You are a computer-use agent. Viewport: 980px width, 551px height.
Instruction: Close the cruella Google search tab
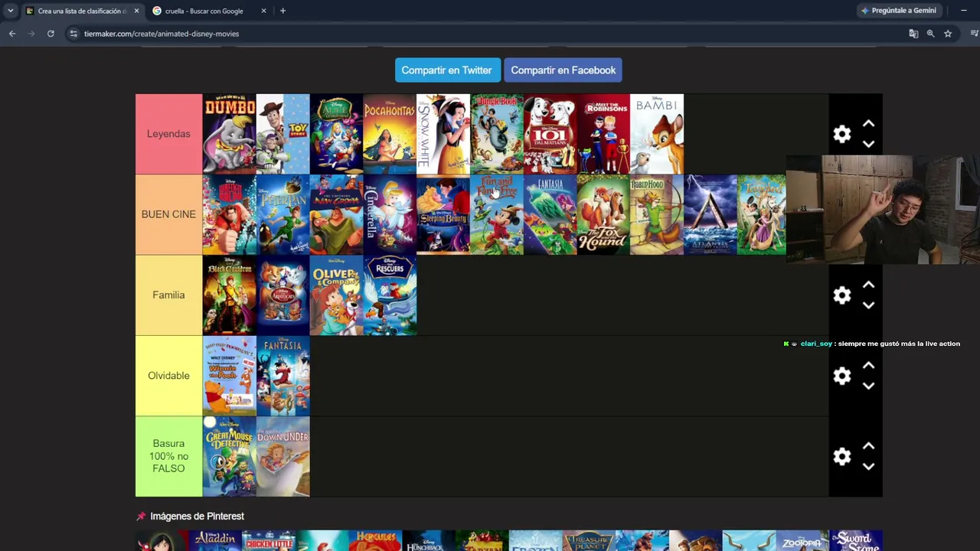pos(263,11)
